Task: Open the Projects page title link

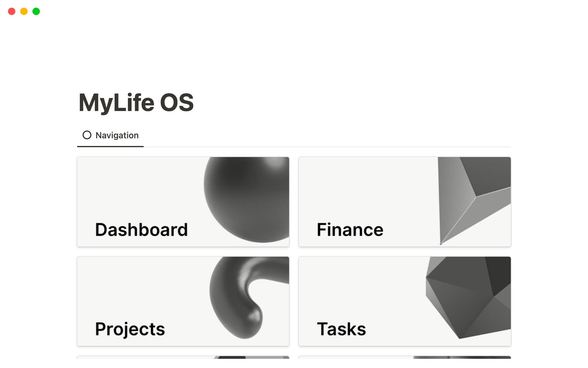Action: click(x=130, y=329)
